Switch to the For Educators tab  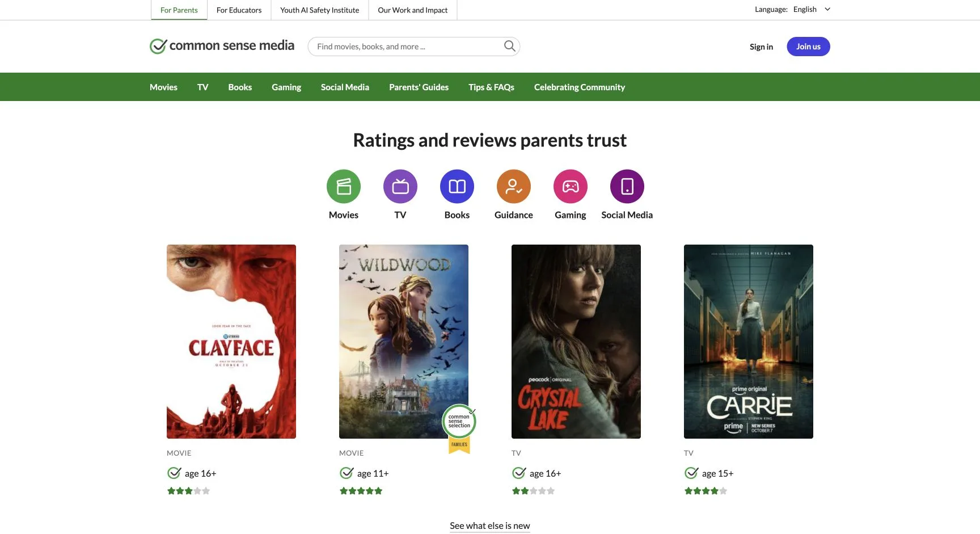point(239,10)
